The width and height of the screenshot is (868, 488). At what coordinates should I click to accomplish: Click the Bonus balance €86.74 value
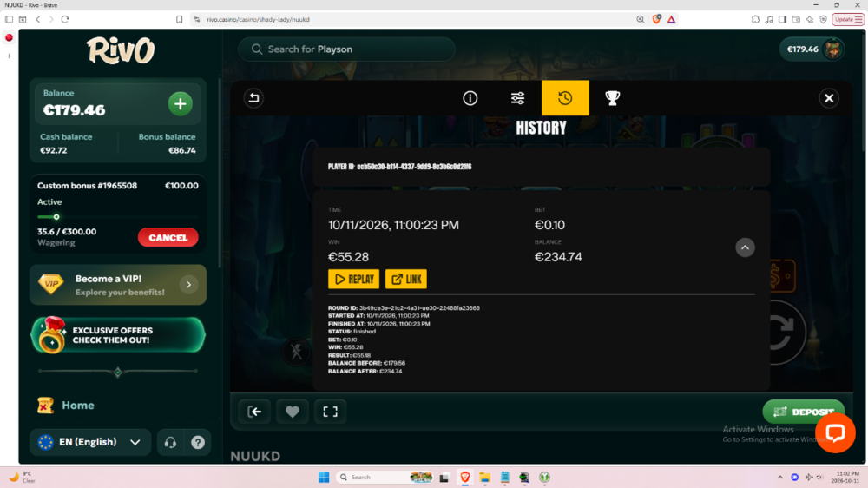click(181, 150)
